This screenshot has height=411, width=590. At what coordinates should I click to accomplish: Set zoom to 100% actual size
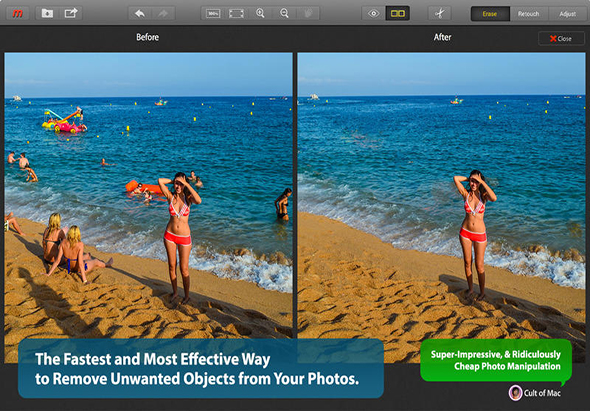pos(213,14)
